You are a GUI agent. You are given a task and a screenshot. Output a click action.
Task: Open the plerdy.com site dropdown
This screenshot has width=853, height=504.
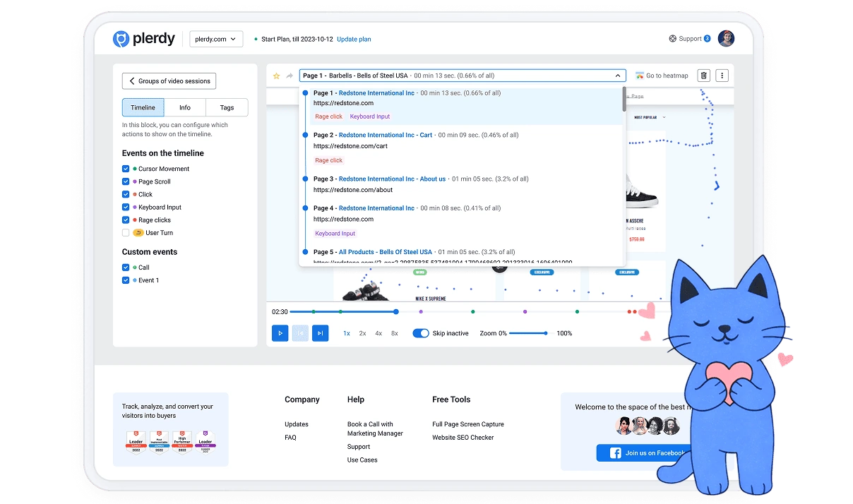(216, 39)
